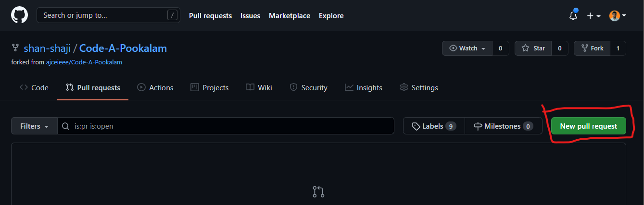This screenshot has width=644, height=205.
Task: Select the Pull requests repository tab
Action: (93, 87)
